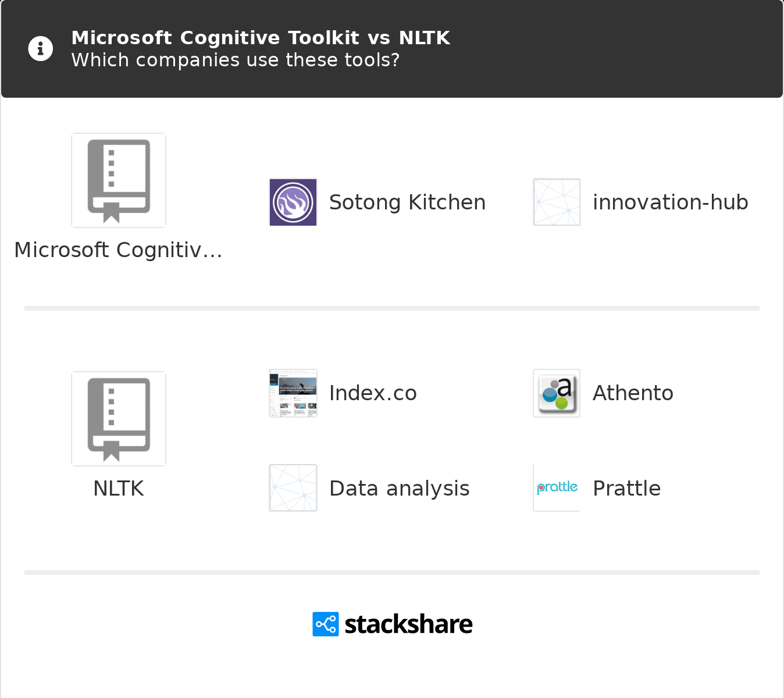Image resolution: width=784 pixels, height=698 pixels.
Task: Click the Data analysis placeholder logo
Action: pos(293,488)
